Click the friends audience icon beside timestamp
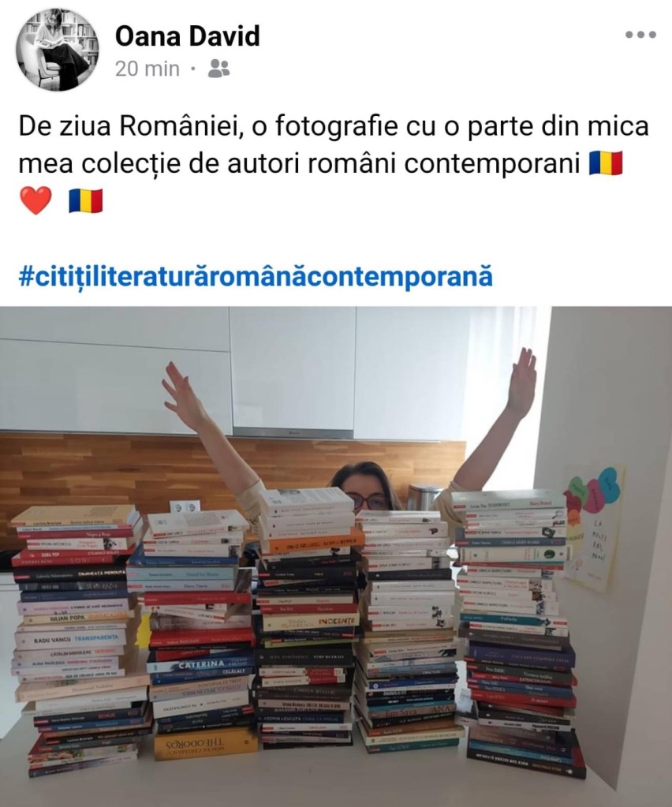 [218, 68]
